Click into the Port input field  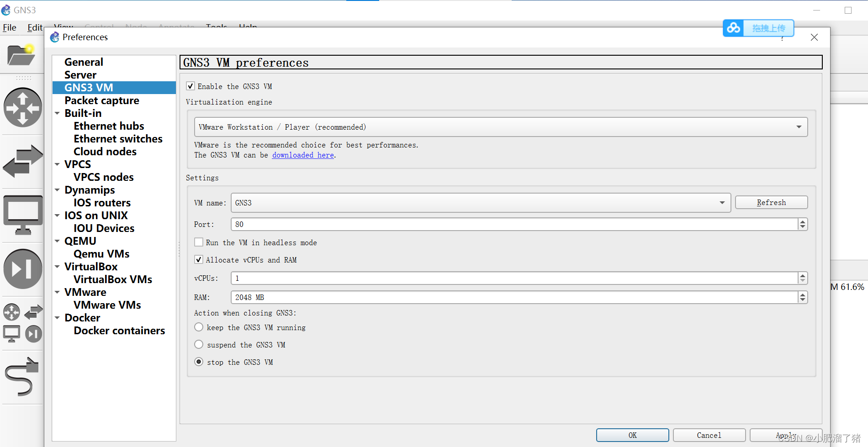pyautogui.click(x=514, y=224)
